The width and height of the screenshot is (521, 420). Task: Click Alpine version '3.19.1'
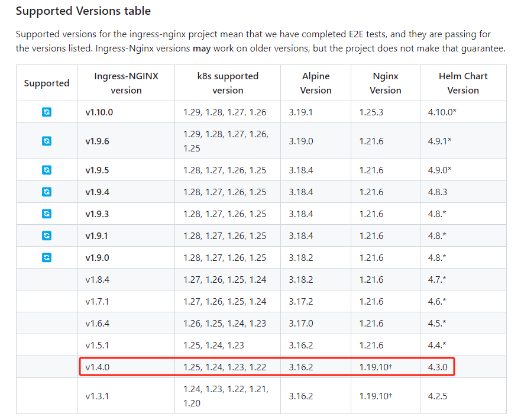tap(300, 112)
